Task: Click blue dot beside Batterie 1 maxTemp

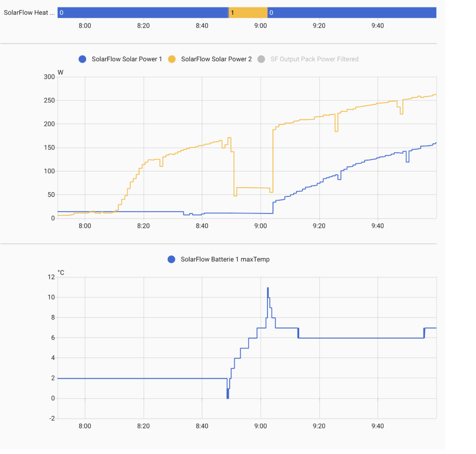Action: click(172, 259)
